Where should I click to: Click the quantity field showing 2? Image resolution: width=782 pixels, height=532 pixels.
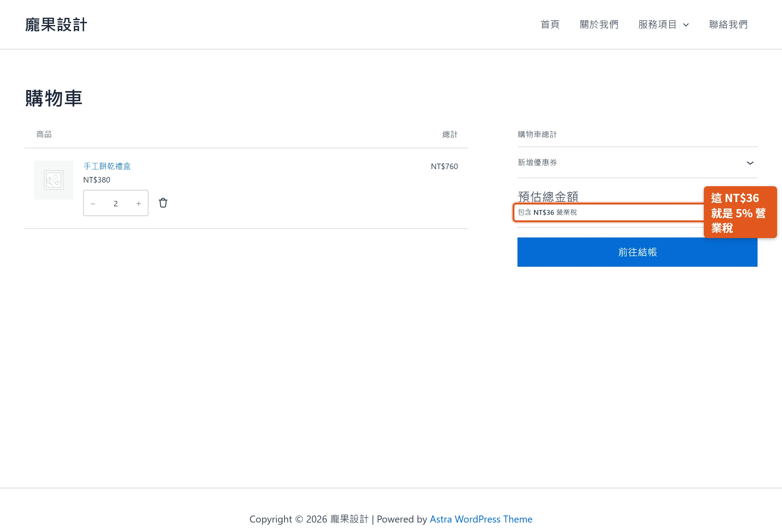tap(116, 204)
